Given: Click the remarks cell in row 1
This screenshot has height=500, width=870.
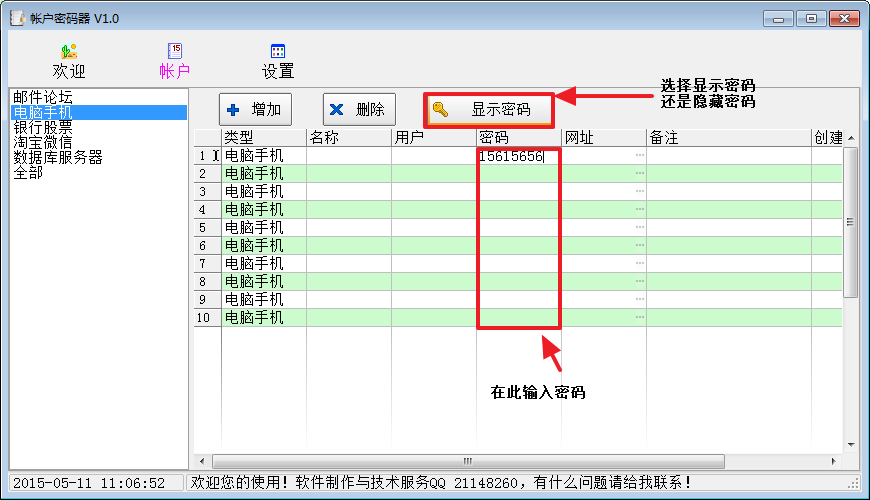Looking at the screenshot, I should (729, 156).
